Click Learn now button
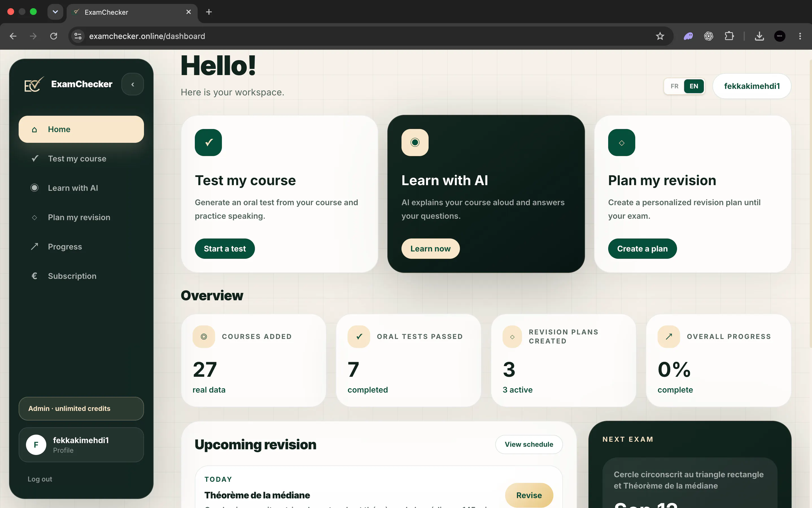This screenshot has width=812, height=508. [x=431, y=249]
